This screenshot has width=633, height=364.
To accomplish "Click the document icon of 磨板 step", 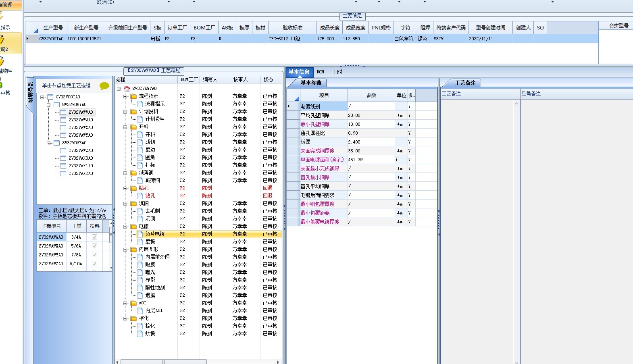I will click(x=140, y=241).
